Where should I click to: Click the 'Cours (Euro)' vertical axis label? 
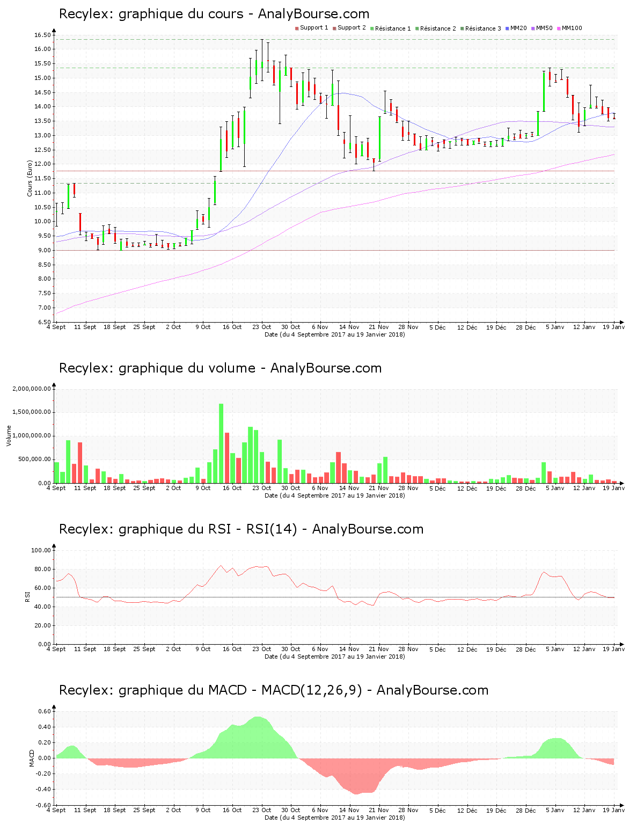click(x=30, y=178)
